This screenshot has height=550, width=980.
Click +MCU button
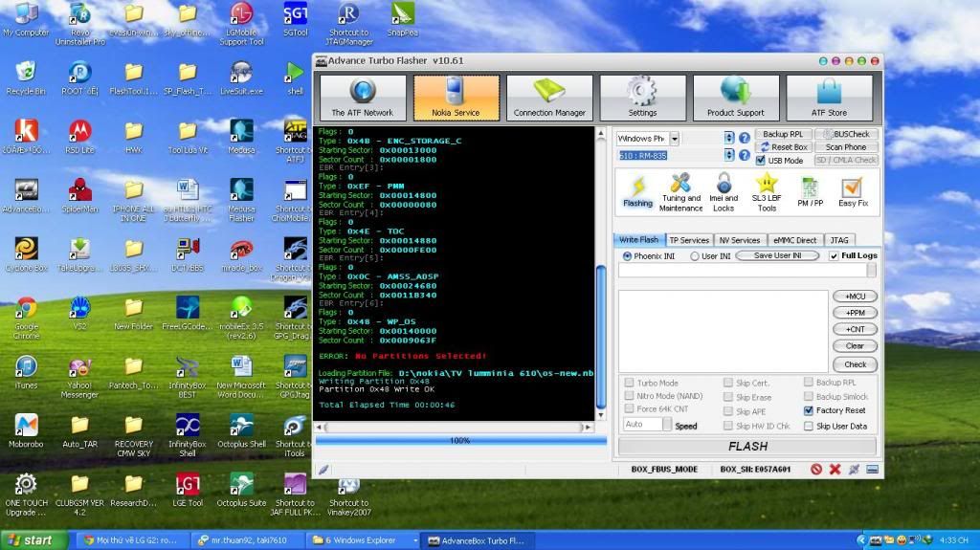click(x=855, y=297)
